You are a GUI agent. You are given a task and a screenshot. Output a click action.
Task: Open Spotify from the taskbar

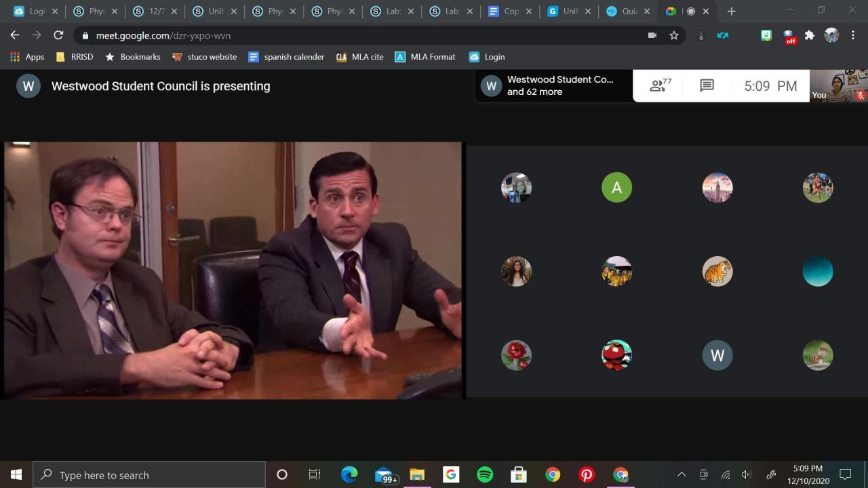(x=485, y=474)
